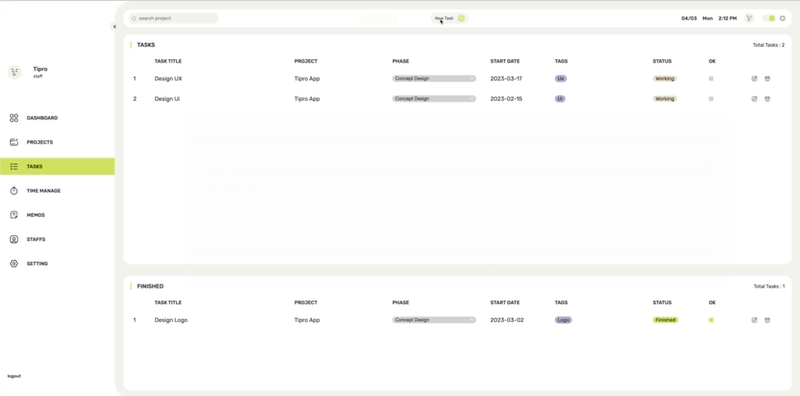Click the 04/03 date text
This screenshot has width=800, height=396.
point(689,18)
